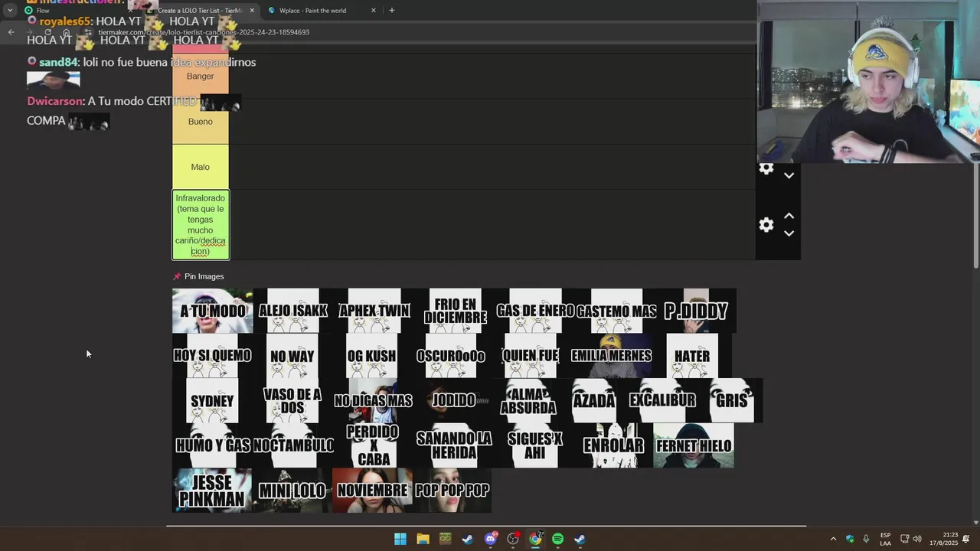The height and width of the screenshot is (551, 980).
Task: Select the NO DIGAS MAS image
Action: 373,401
